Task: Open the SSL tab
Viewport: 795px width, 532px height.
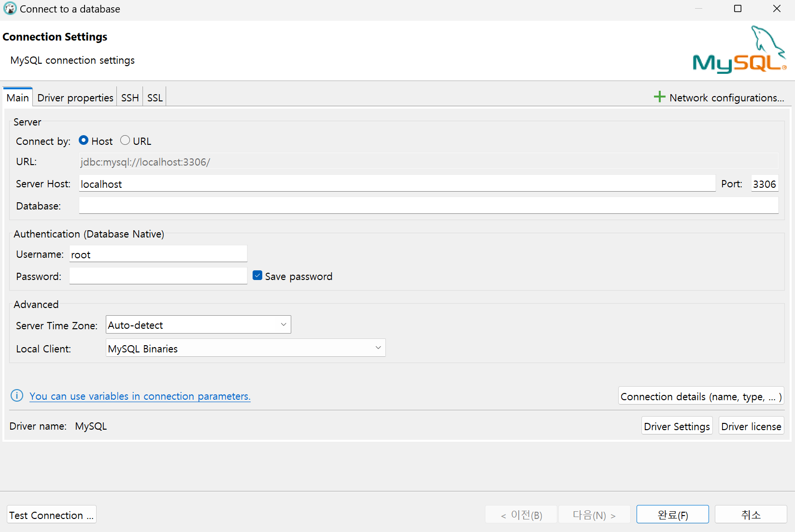Action: pyautogui.click(x=154, y=97)
